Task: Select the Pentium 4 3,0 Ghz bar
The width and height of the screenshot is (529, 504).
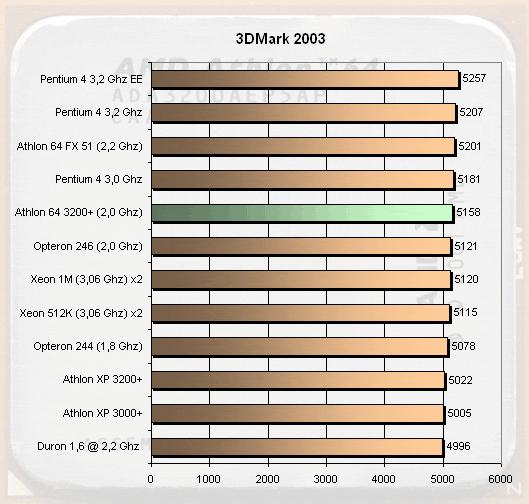Action: (x=303, y=179)
